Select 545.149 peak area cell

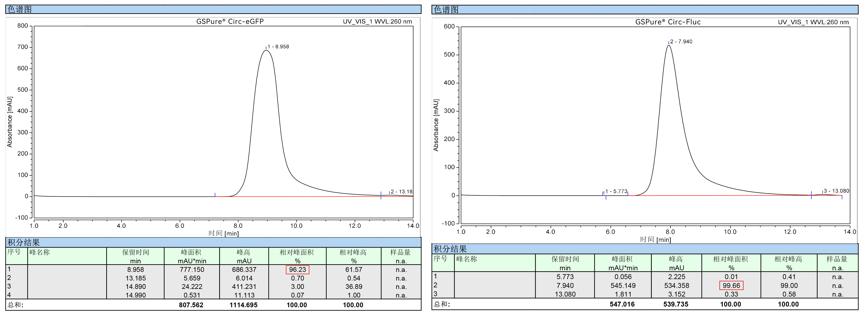(623, 286)
